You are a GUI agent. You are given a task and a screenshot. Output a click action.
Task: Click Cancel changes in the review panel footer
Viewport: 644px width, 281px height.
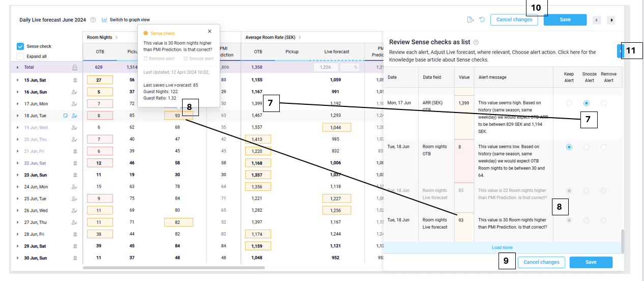(x=541, y=262)
